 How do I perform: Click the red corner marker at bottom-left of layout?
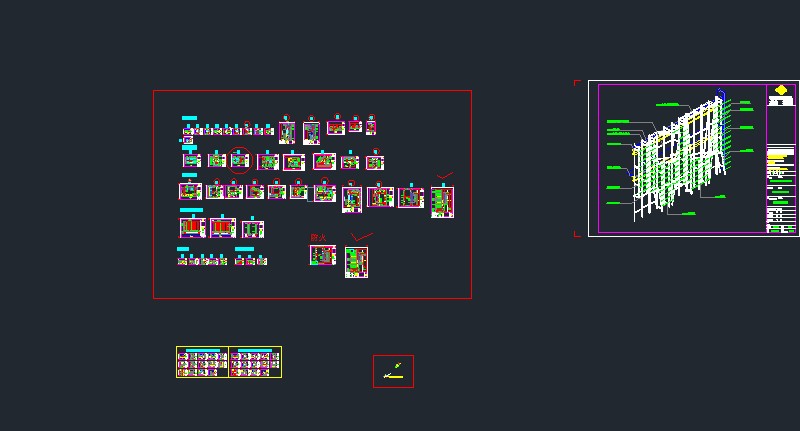576,235
